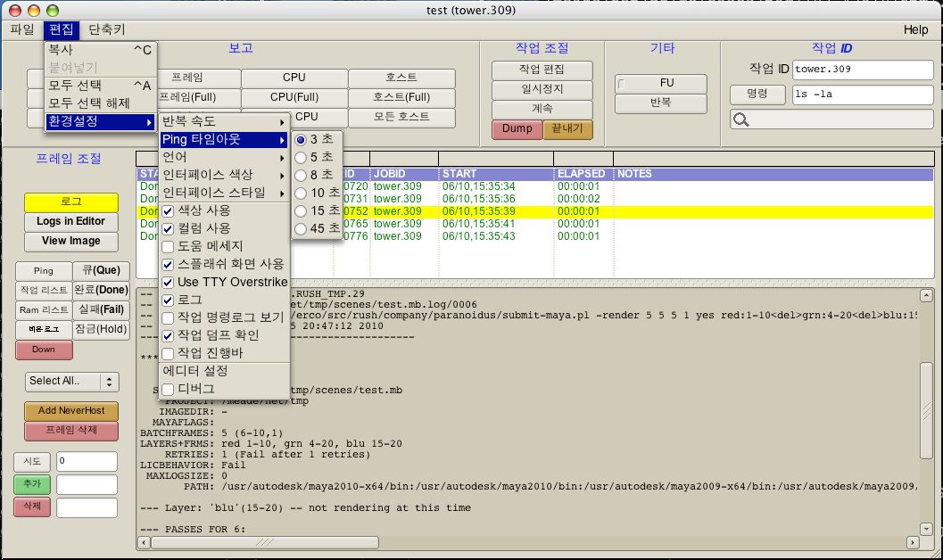Click the Logs in Editor button
The image size is (943, 560).
pyautogui.click(x=71, y=222)
